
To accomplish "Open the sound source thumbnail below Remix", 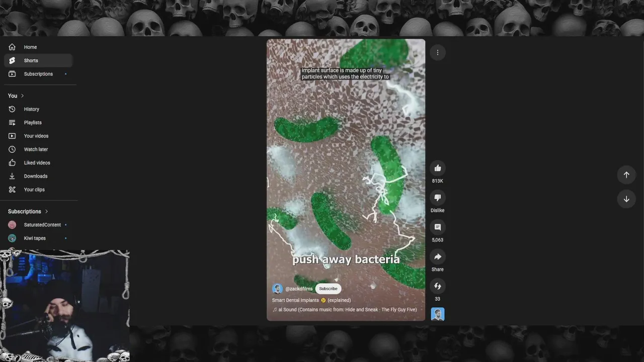I will tap(438, 314).
